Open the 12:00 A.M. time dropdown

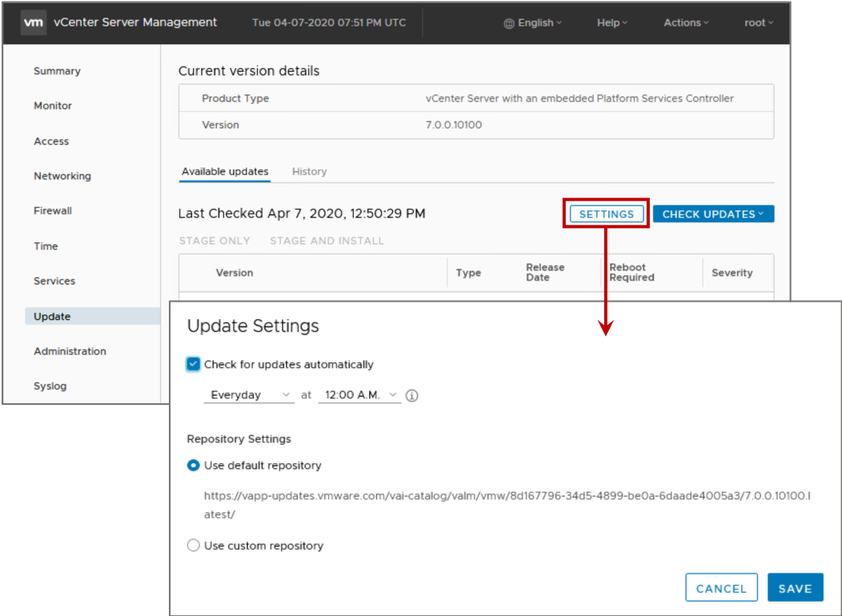click(x=360, y=395)
